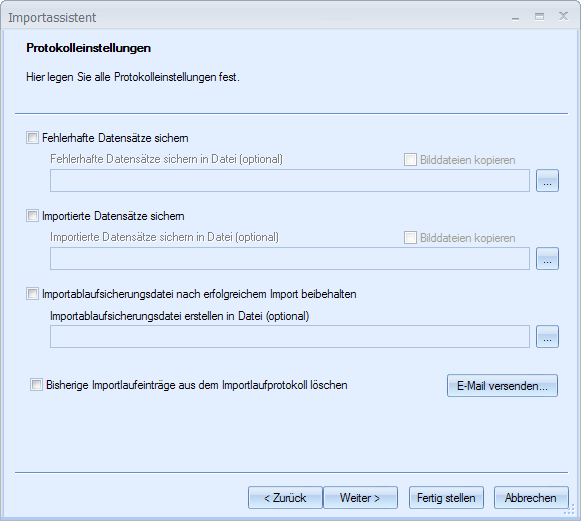Cancel the wizard with Abbrechen
581x521 pixels.
point(531,498)
